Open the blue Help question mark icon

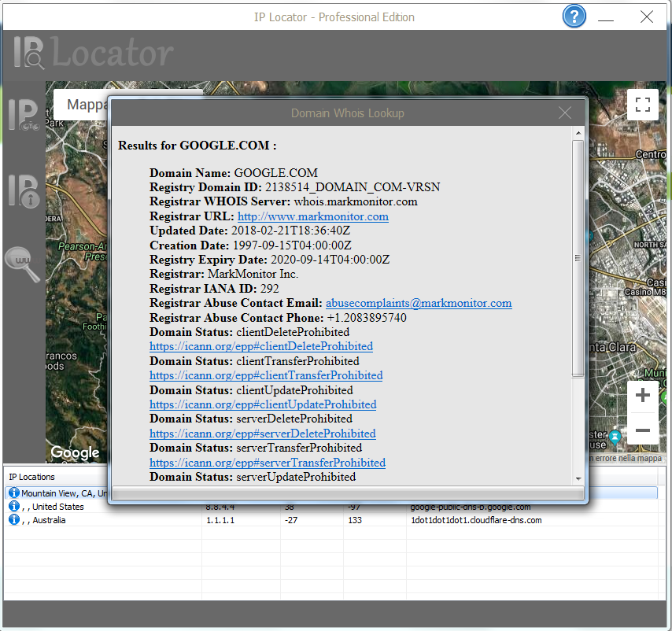pos(574,17)
